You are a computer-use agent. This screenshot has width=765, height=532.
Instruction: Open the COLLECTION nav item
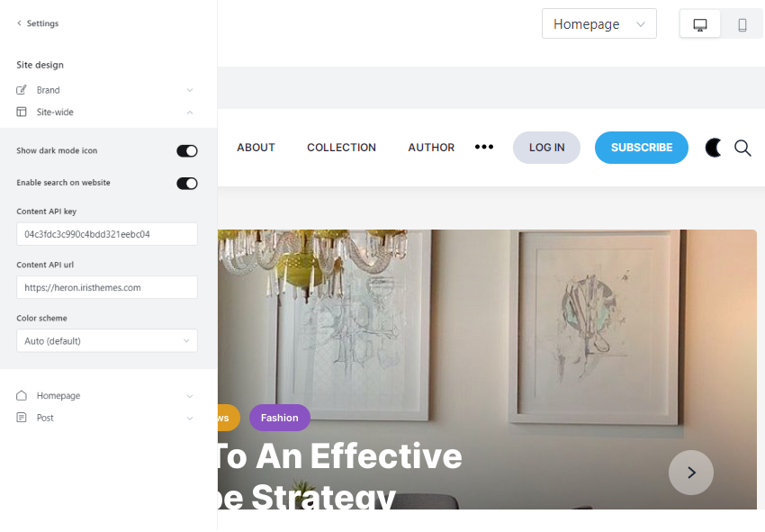(x=341, y=148)
